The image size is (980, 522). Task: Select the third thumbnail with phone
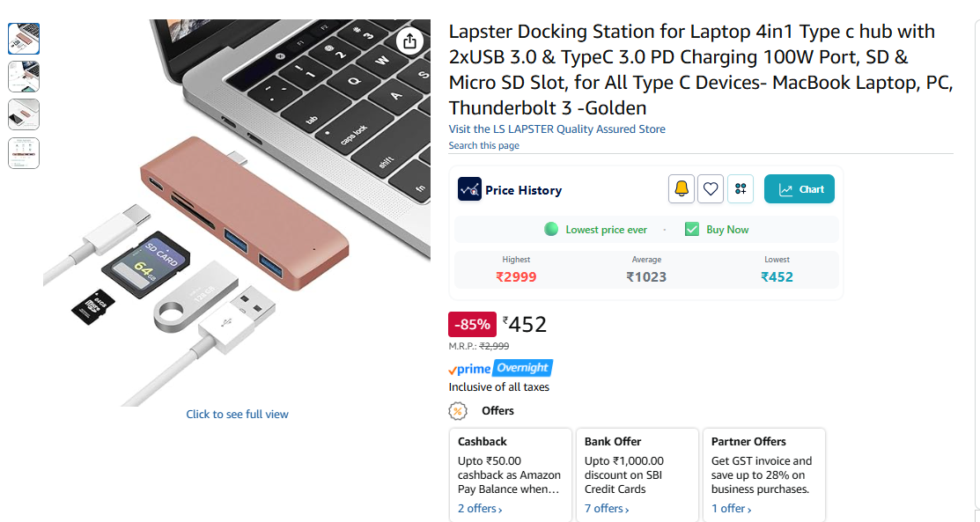pyautogui.click(x=24, y=114)
